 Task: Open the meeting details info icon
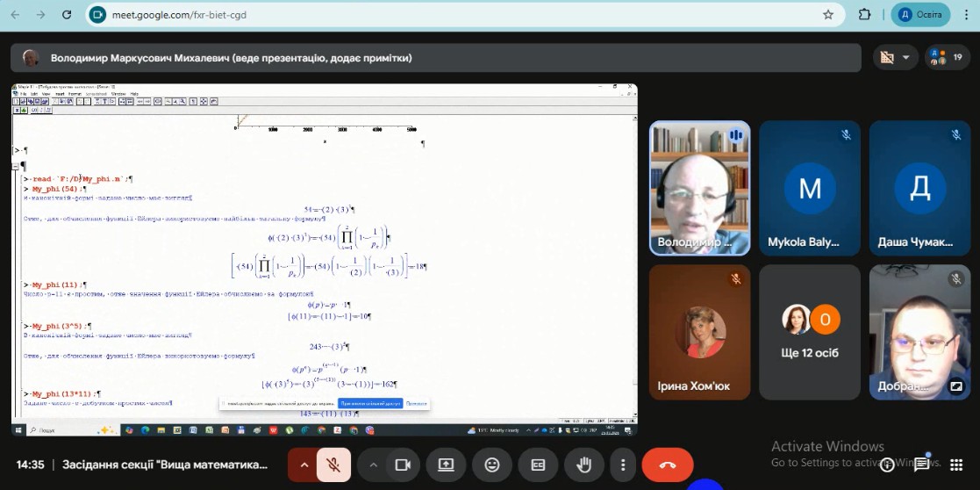[x=887, y=465]
